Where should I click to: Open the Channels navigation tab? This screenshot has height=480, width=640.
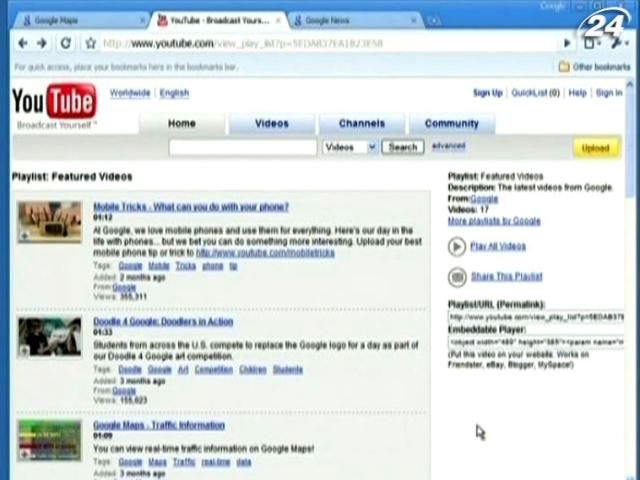click(x=362, y=124)
